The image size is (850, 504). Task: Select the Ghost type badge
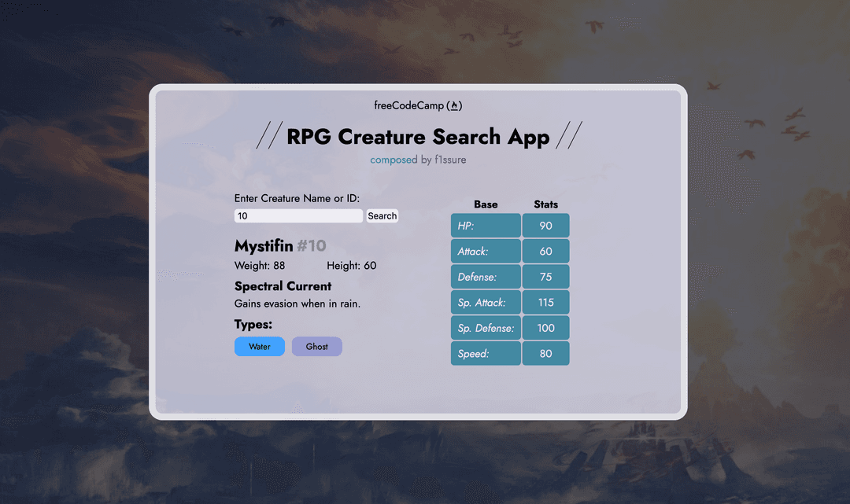click(x=316, y=346)
